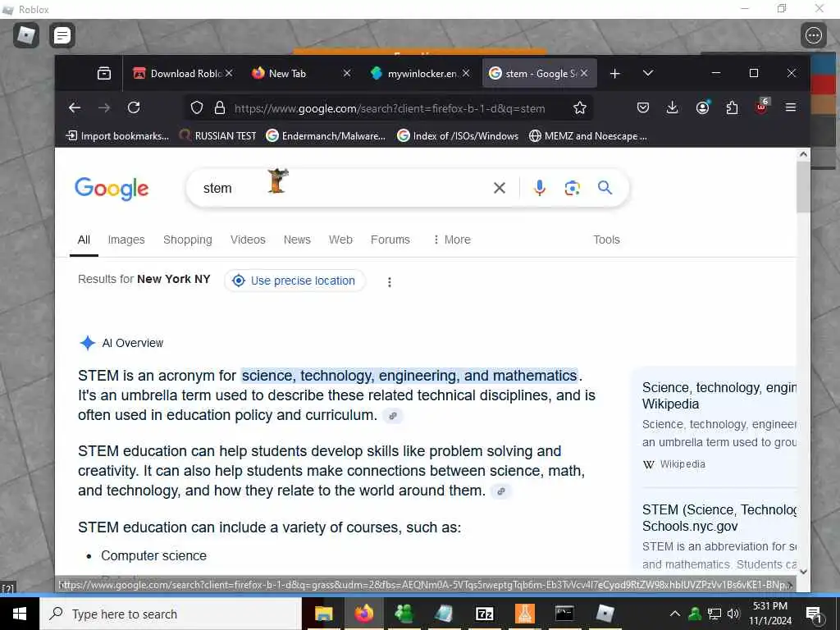This screenshot has height=630, width=840.
Task: Select Videos search filter
Action: [248, 240]
